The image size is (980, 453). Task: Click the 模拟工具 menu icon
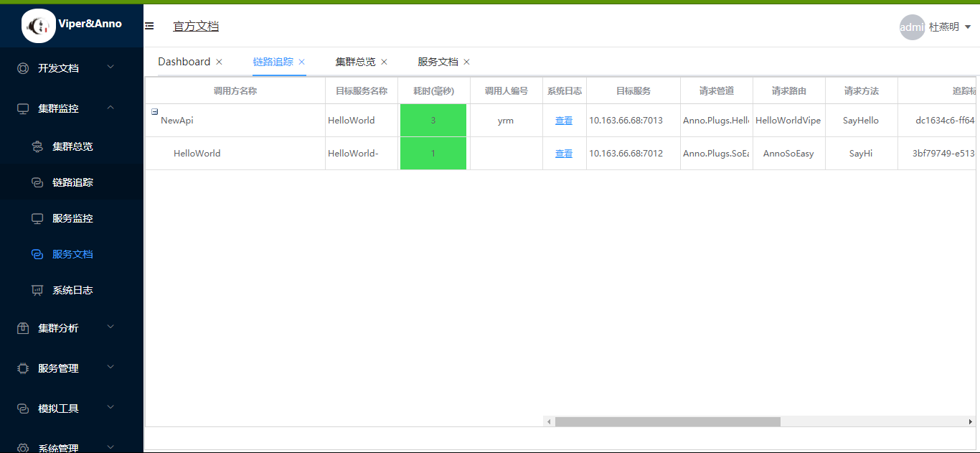(23, 408)
